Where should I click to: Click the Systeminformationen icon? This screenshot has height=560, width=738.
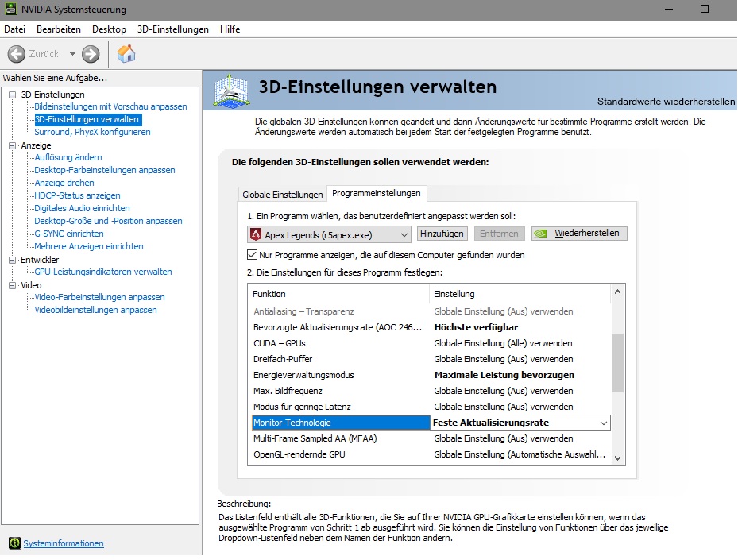(x=15, y=543)
